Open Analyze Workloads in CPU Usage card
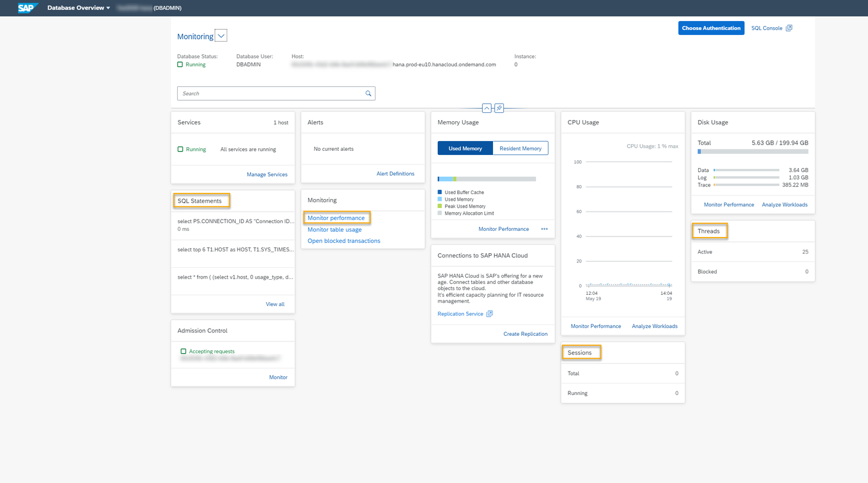The image size is (868, 483). point(655,326)
